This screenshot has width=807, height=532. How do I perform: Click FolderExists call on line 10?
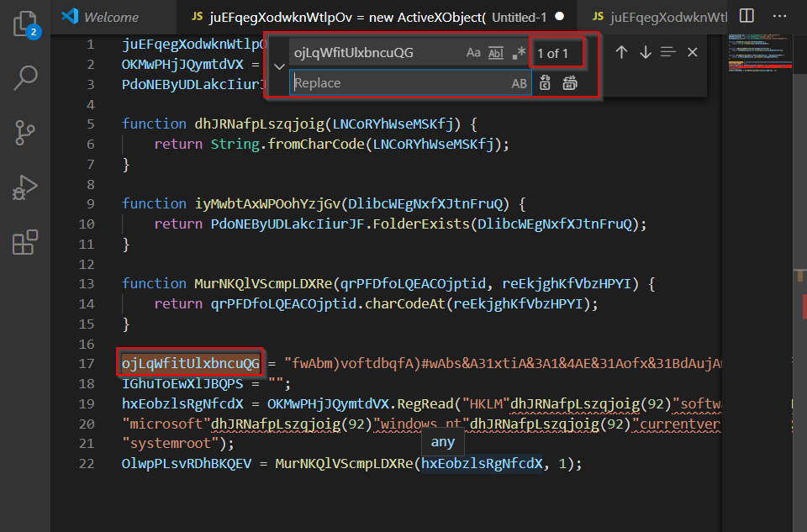tap(421, 224)
